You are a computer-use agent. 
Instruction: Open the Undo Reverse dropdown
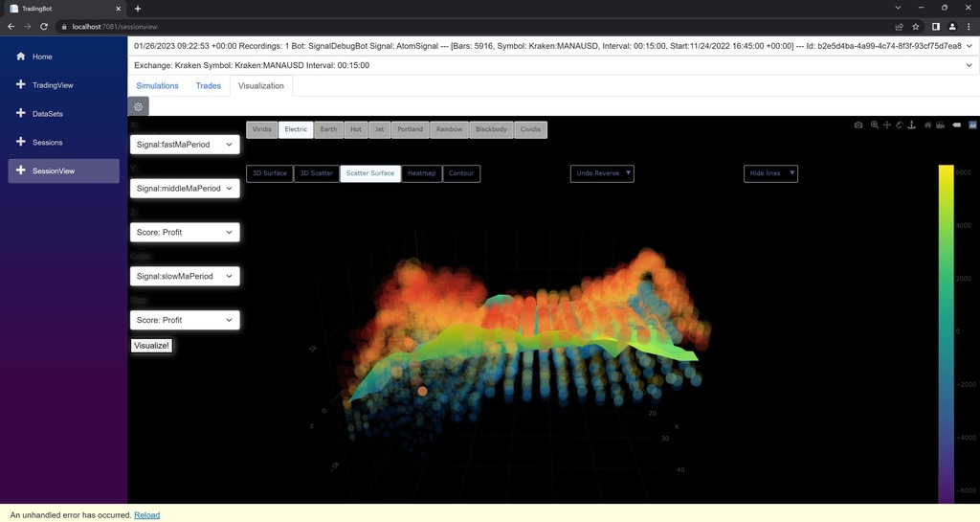601,173
